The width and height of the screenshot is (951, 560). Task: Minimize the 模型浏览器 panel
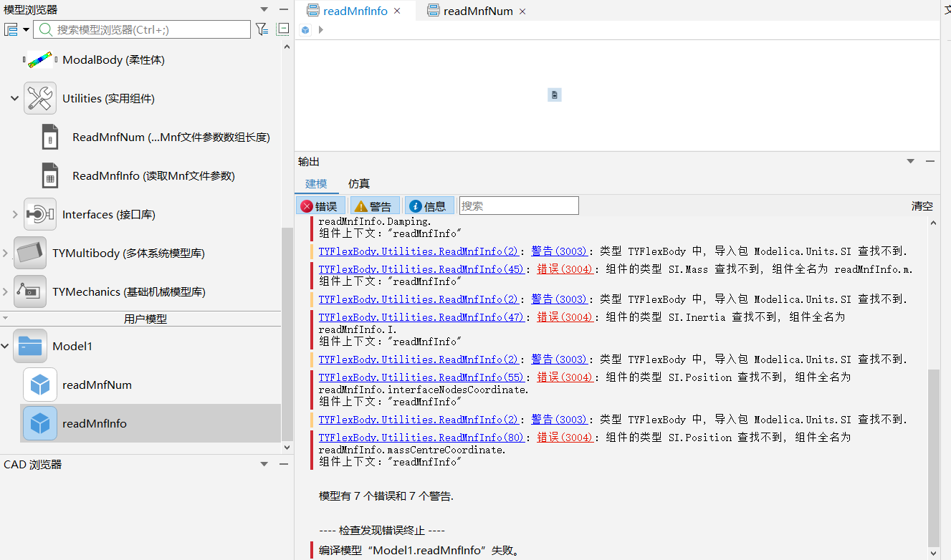click(x=284, y=9)
